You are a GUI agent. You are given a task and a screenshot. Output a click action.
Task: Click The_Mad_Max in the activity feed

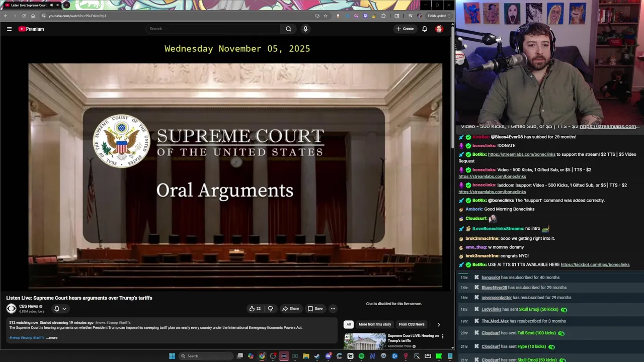495,321
